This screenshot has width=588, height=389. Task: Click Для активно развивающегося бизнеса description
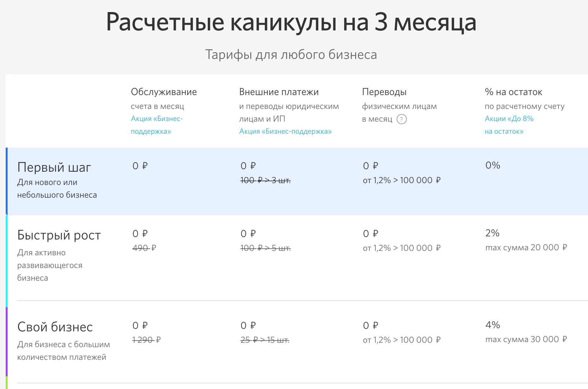[x=50, y=265]
